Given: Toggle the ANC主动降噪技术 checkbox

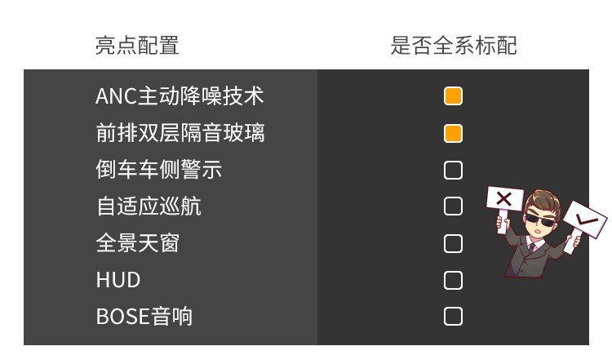Looking at the screenshot, I should pyautogui.click(x=453, y=96).
